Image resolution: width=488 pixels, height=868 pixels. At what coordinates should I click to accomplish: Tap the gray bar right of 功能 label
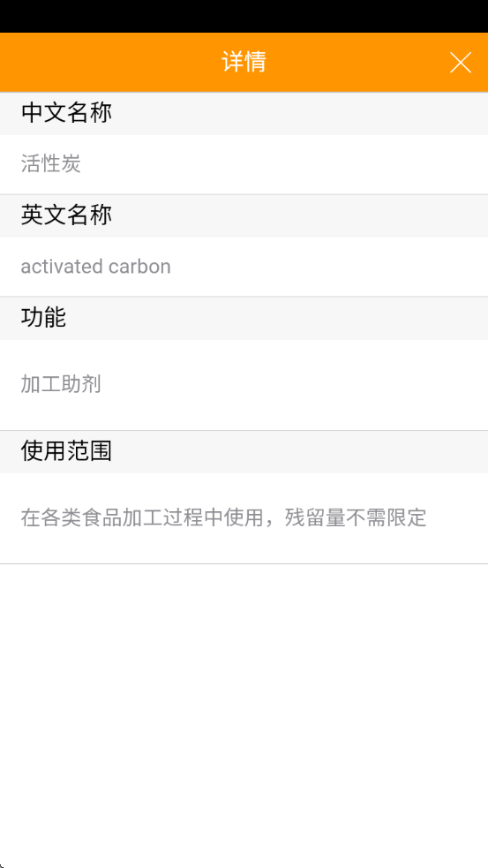tap(276, 318)
